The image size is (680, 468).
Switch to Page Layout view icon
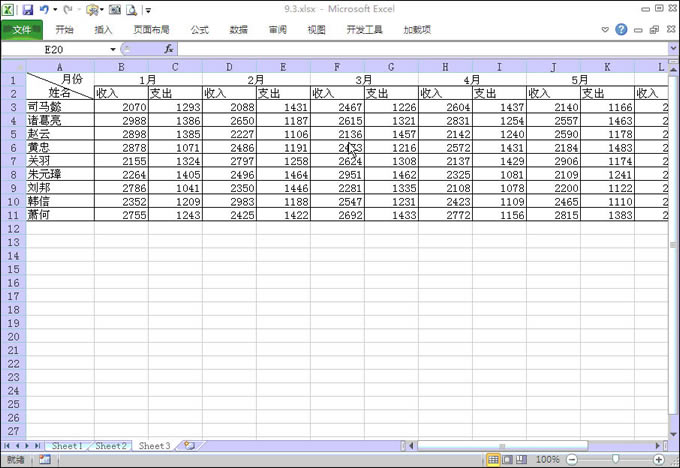pyautogui.click(x=507, y=459)
